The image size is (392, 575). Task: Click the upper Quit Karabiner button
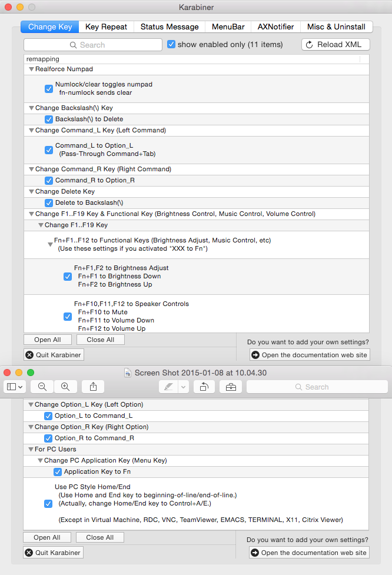coord(54,355)
